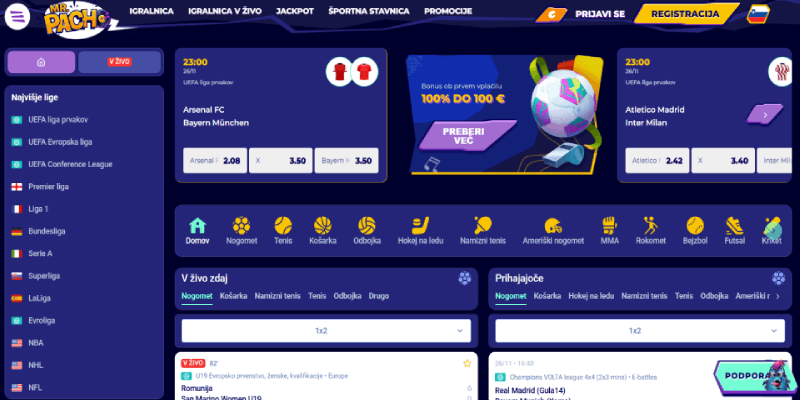Click the Slovenian flag language icon

(x=758, y=14)
